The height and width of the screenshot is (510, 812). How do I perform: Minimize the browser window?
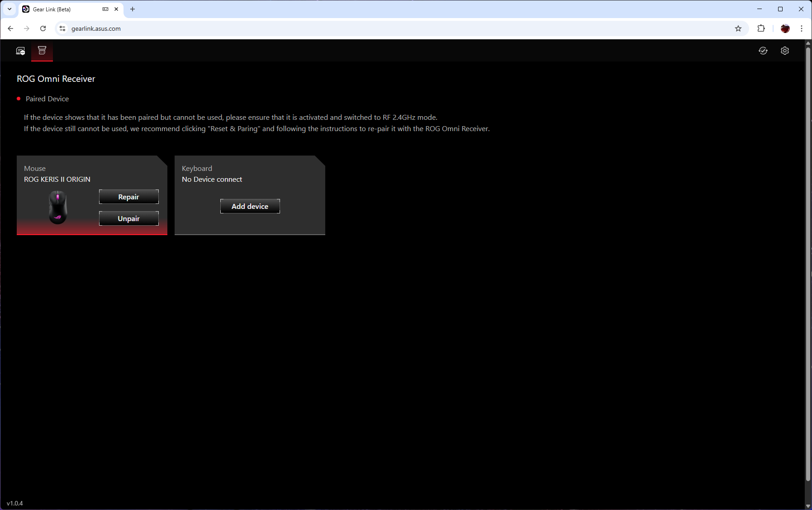(x=760, y=9)
